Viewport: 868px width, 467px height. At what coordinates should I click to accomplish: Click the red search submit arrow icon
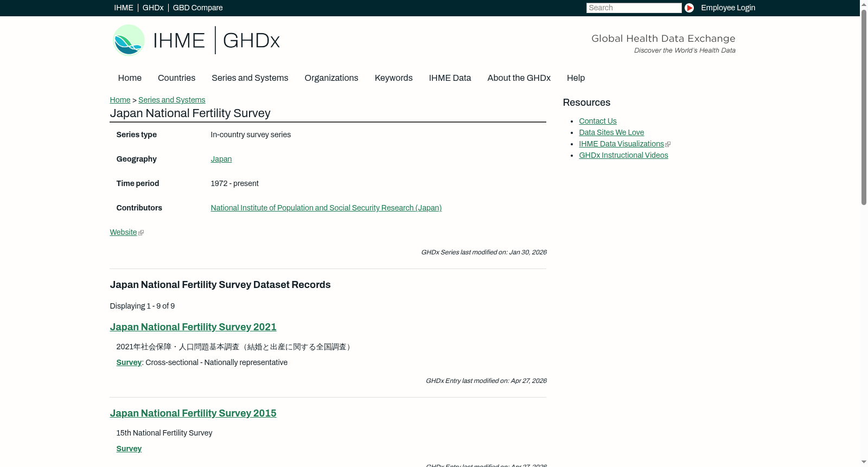tap(689, 8)
